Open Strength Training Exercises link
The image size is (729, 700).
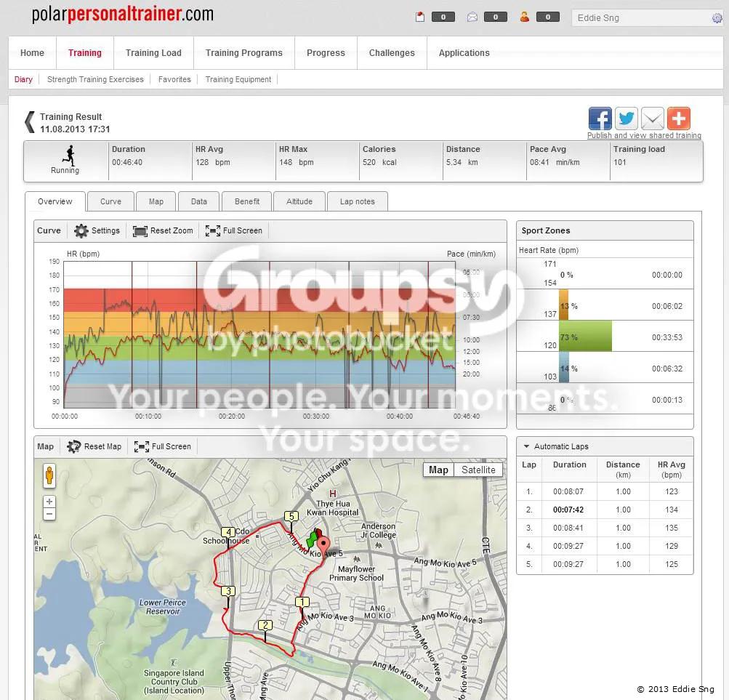coord(95,79)
